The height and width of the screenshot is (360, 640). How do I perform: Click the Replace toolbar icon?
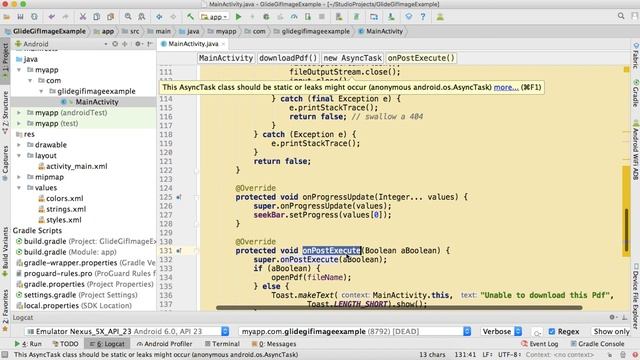point(142,17)
